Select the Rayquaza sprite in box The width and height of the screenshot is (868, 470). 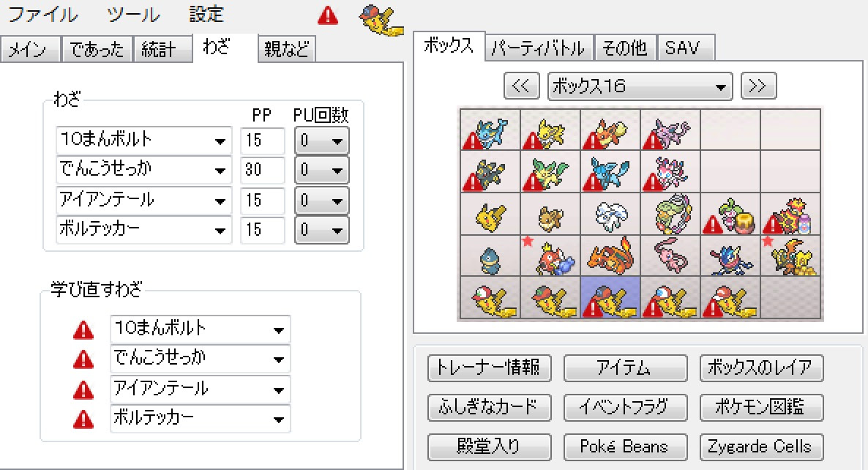(x=670, y=215)
